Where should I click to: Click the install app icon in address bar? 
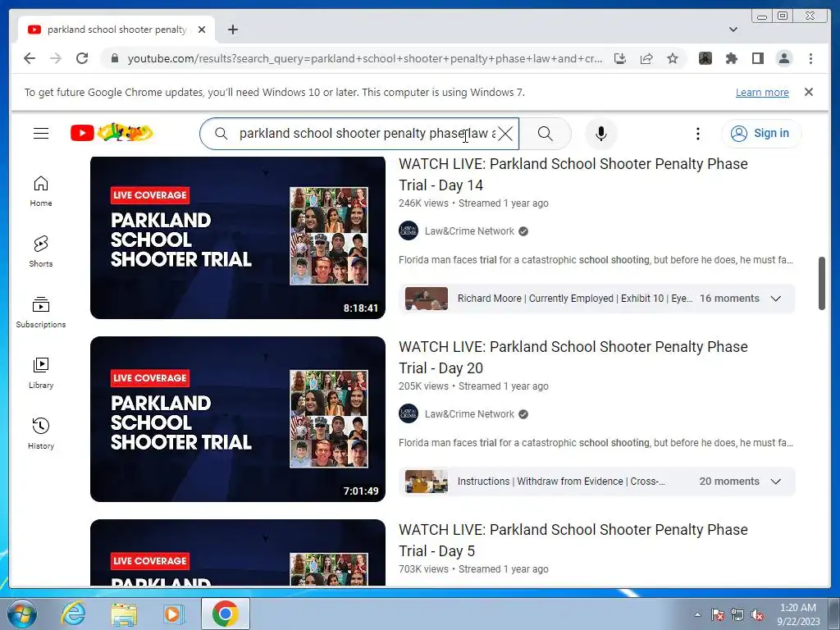pyautogui.click(x=620, y=58)
